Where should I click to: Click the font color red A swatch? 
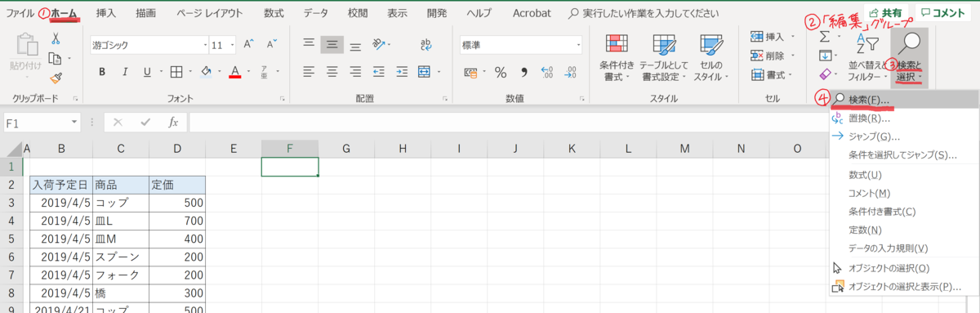[235, 72]
